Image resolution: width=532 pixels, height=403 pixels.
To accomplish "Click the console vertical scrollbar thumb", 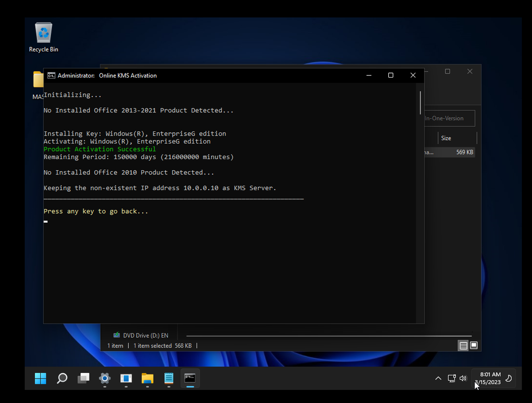I will [420, 103].
